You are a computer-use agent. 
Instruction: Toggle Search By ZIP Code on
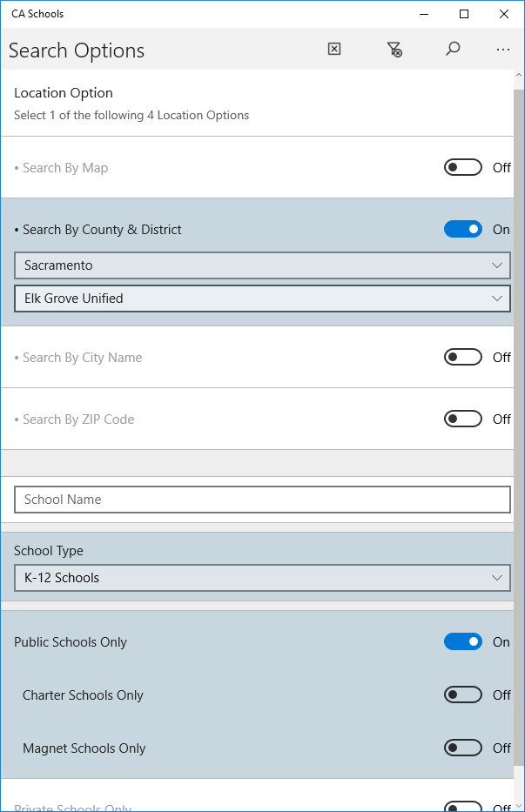coord(462,419)
